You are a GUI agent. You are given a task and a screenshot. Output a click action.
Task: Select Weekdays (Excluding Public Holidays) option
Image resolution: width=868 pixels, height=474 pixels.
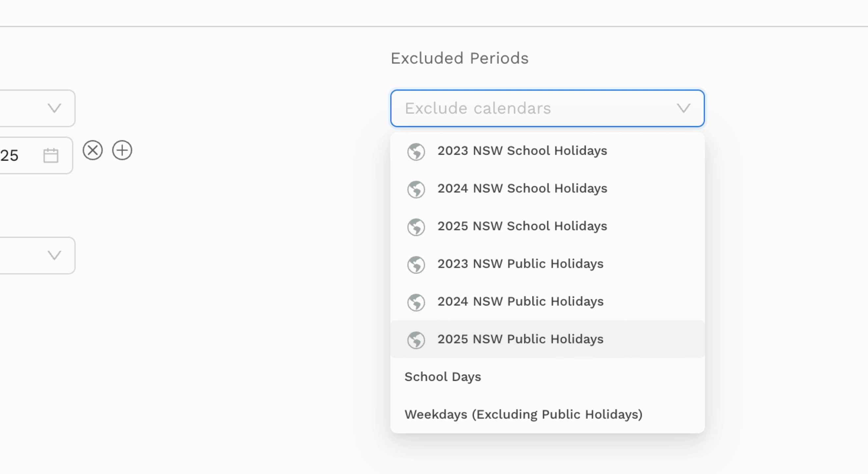(547, 414)
